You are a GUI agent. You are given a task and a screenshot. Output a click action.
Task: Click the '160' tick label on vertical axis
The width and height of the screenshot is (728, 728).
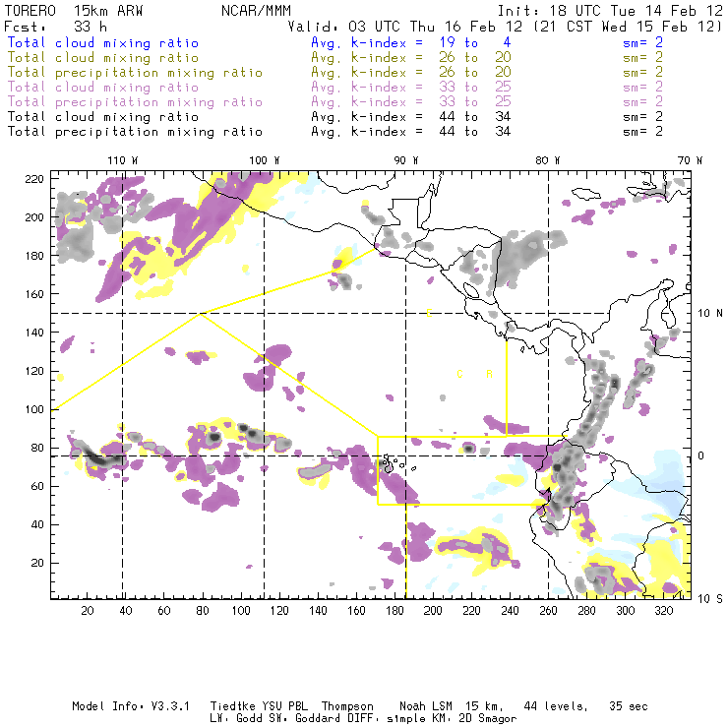click(x=34, y=294)
